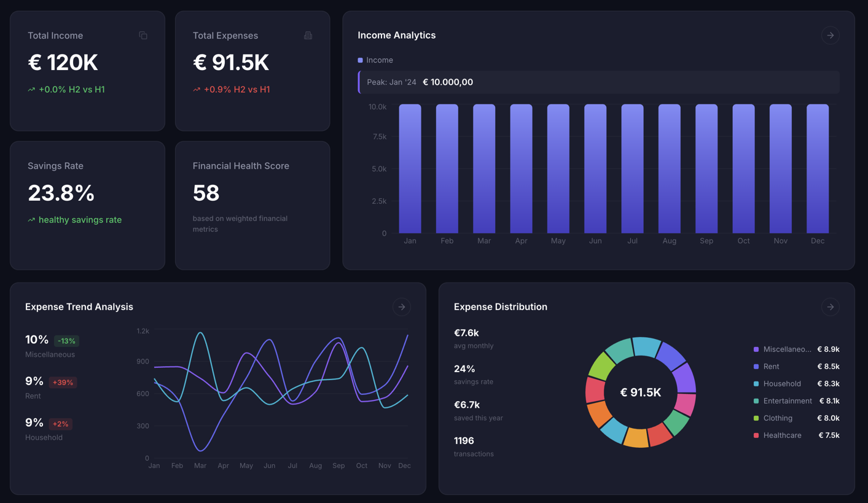Click the € 91.5K donut chart center

[x=640, y=392]
